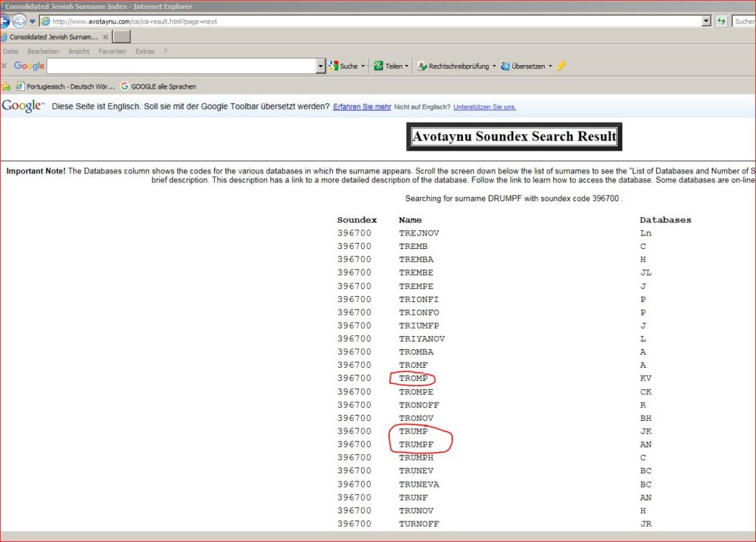Image resolution: width=756 pixels, height=542 pixels.
Task: Close the Google Toolbar with the x
Action: 4,66
